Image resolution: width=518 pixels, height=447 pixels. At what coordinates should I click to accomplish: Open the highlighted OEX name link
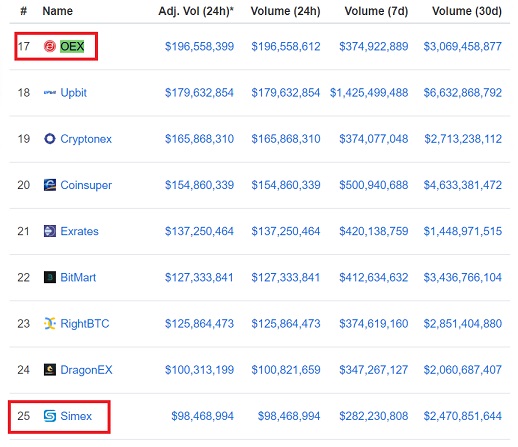pyautogui.click(x=72, y=46)
